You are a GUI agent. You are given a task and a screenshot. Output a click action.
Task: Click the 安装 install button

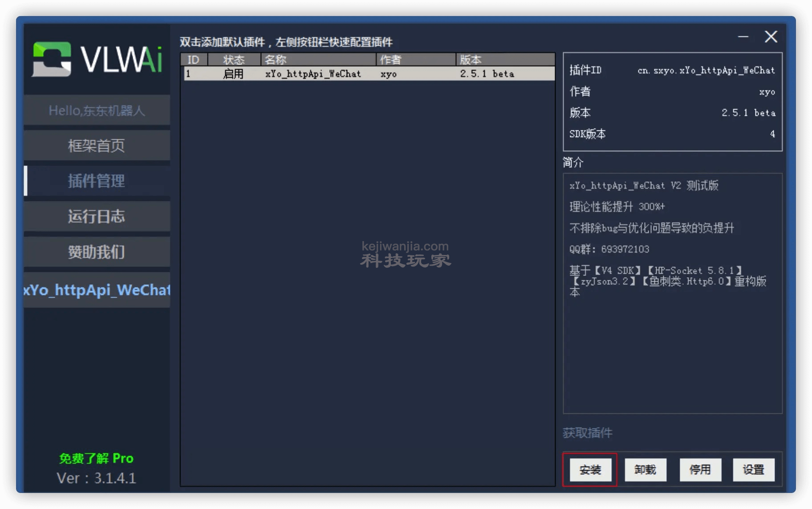pos(590,469)
